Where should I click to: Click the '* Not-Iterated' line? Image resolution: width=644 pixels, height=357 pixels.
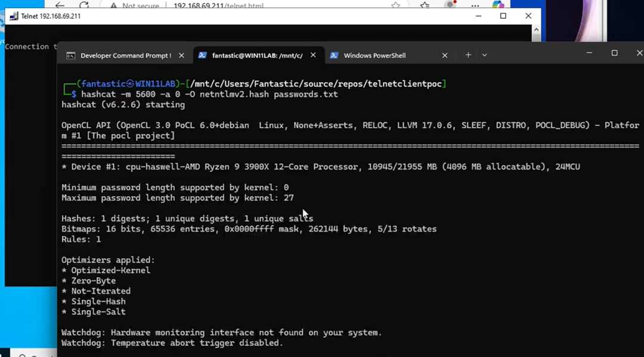tap(96, 291)
